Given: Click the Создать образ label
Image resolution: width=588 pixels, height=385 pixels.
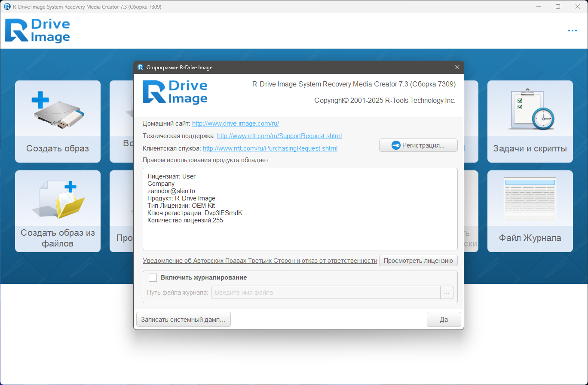Looking at the screenshot, I should click(x=58, y=148).
